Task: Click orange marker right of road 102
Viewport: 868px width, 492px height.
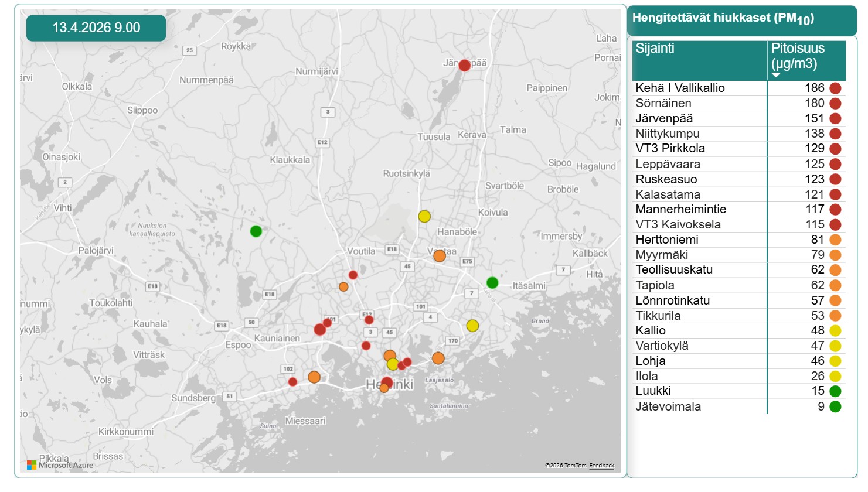Action: pyautogui.click(x=314, y=377)
